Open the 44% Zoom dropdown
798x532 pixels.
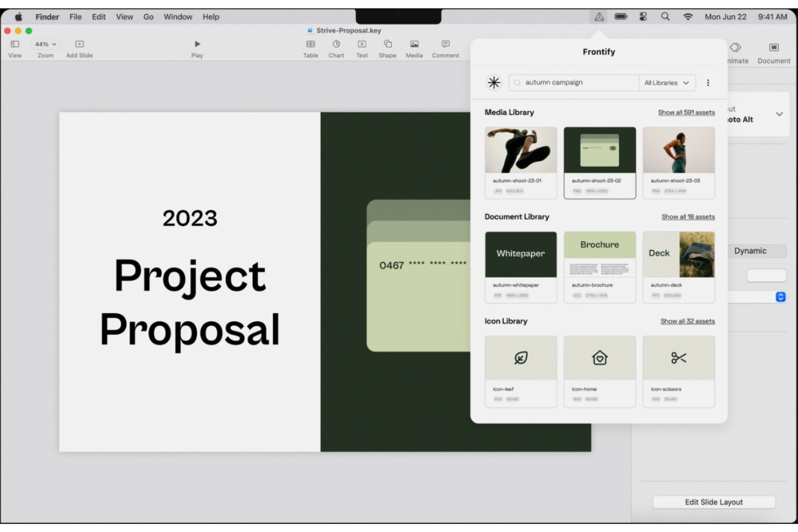click(x=45, y=44)
